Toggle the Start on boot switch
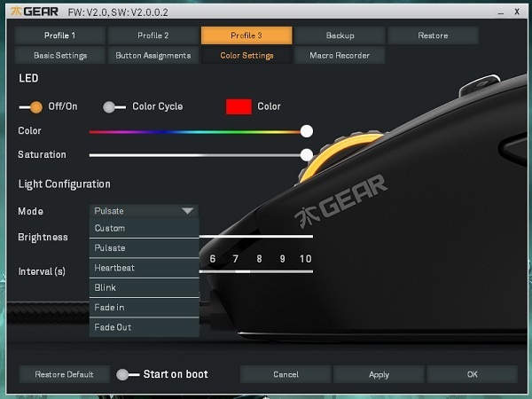The height and width of the screenshot is (399, 532). point(128,374)
